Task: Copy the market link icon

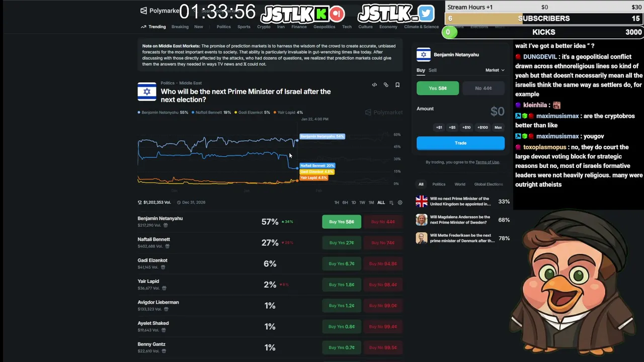Action: click(386, 85)
